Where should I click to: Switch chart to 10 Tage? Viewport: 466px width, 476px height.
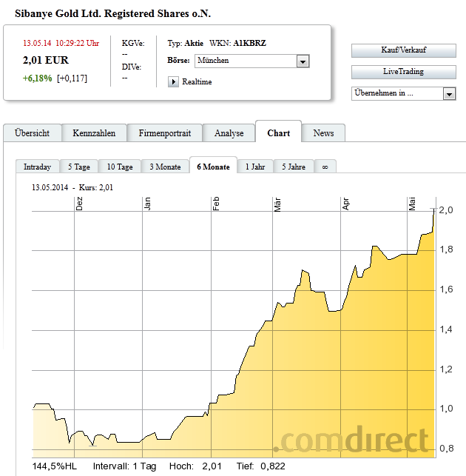[120, 167]
